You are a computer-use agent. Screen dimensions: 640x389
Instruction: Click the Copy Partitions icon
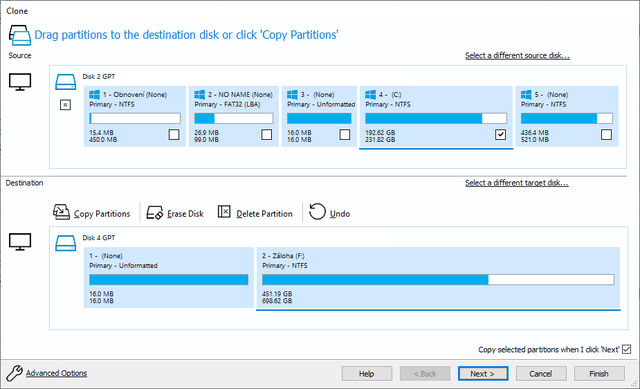click(x=61, y=212)
